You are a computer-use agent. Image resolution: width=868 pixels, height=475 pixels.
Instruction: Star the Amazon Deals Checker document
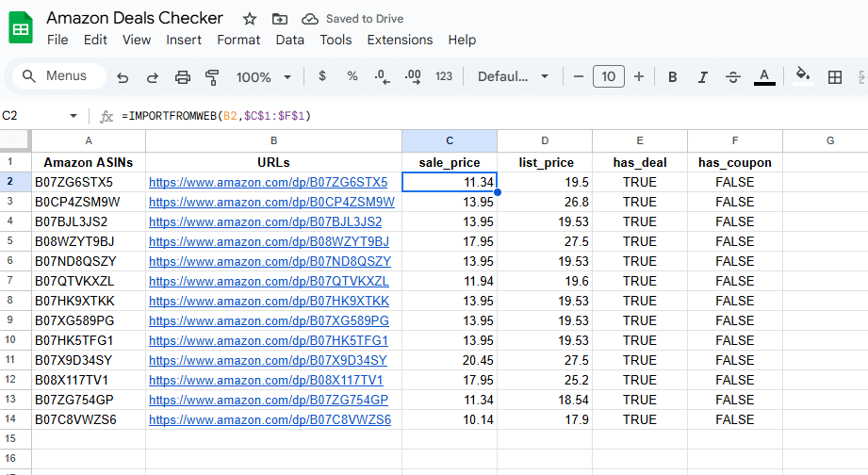pos(249,19)
